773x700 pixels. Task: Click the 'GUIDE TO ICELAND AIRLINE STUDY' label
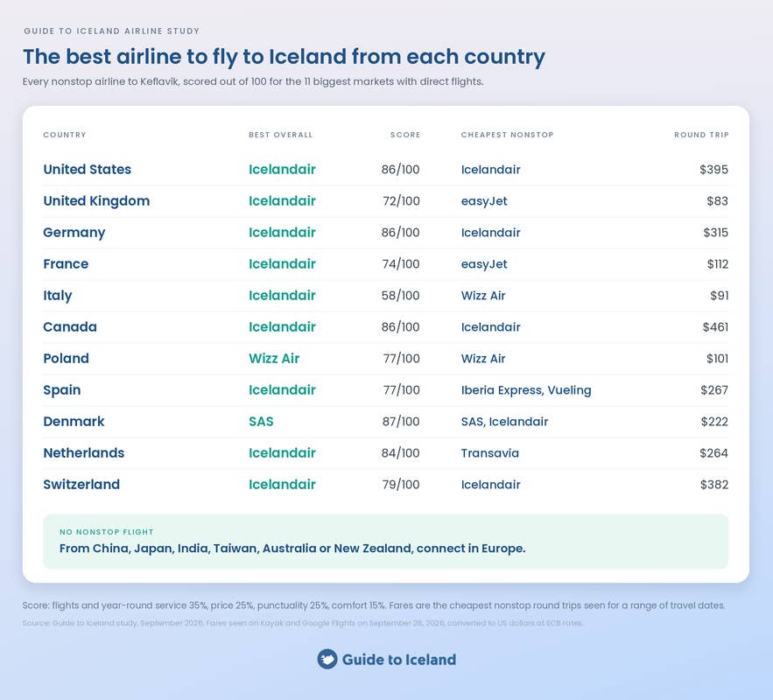(112, 31)
